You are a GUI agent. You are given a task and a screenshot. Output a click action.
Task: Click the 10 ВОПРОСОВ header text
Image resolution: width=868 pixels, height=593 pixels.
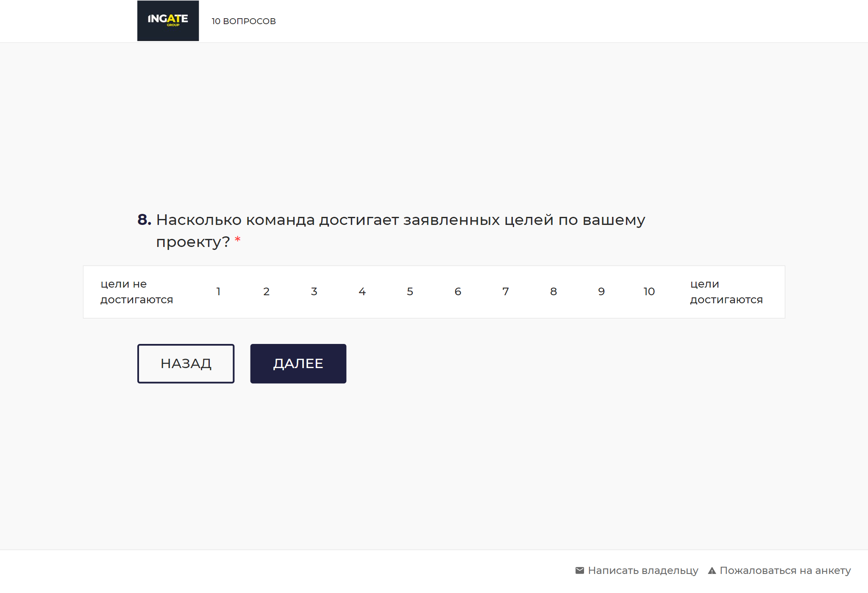(243, 21)
